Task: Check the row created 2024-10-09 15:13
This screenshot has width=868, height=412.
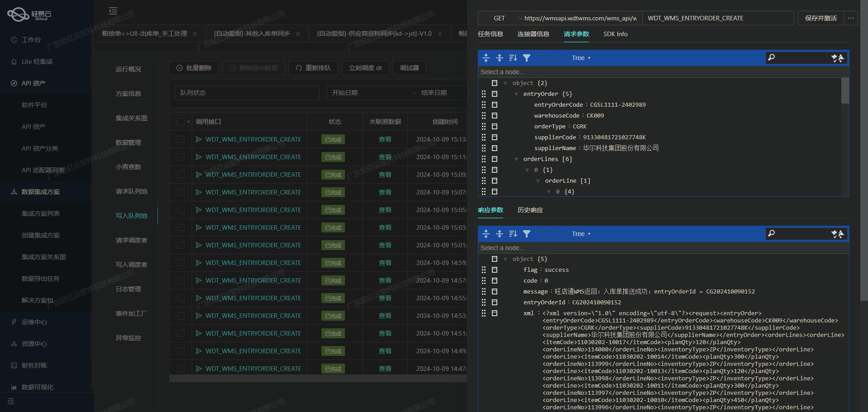Action: click(181, 139)
